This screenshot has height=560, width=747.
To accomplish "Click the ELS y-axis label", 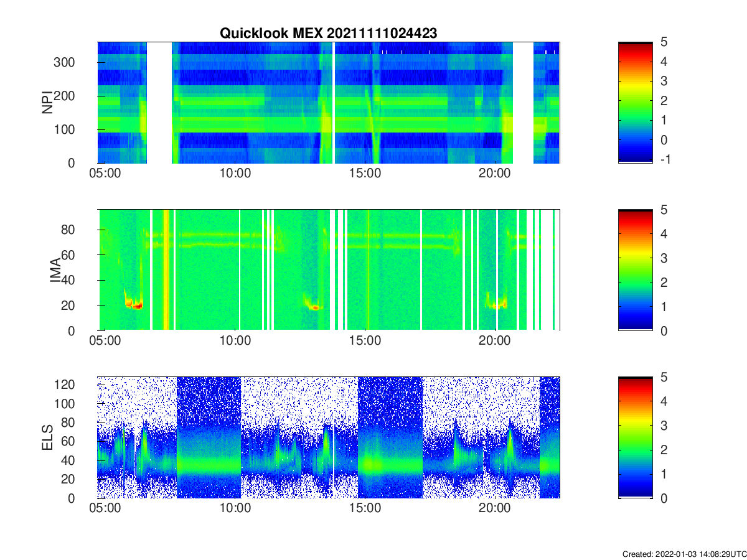I will click(47, 437).
